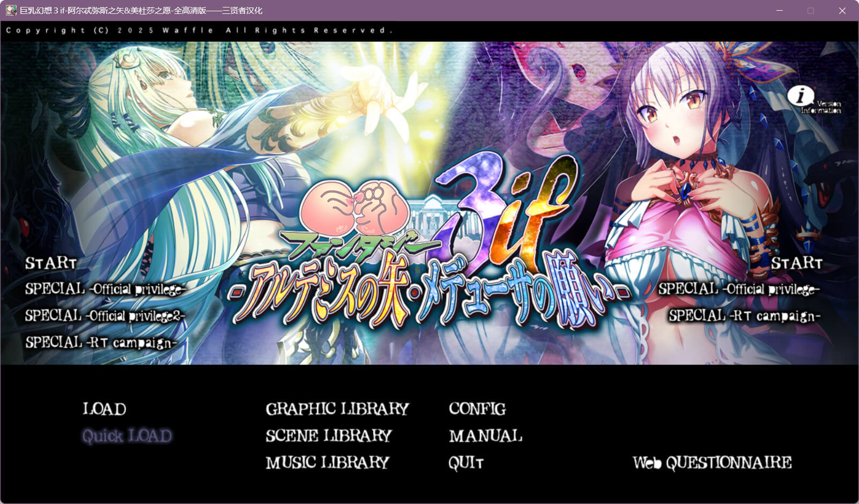Click the app icon in title bar
Image resolution: width=859 pixels, height=504 pixels.
(11, 10)
